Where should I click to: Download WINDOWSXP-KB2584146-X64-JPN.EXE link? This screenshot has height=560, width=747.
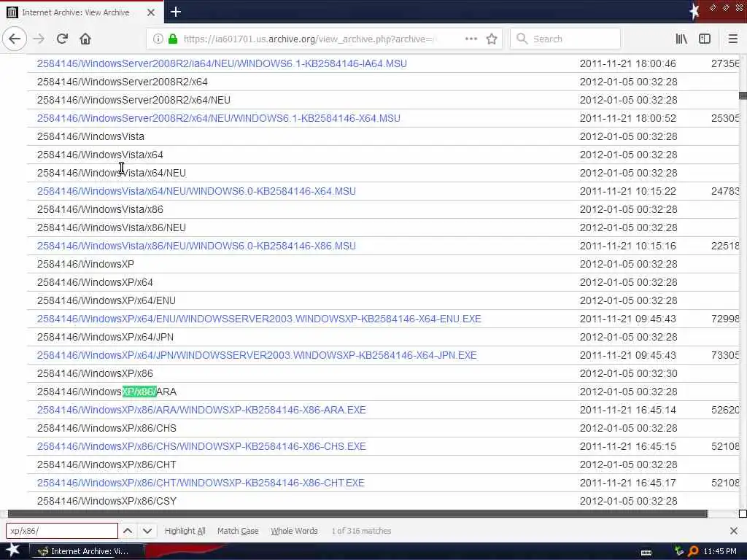(x=257, y=355)
